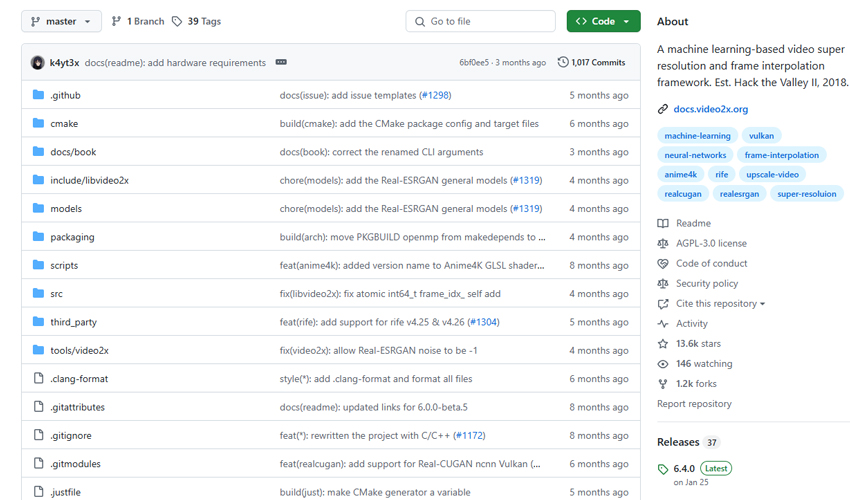Expand the Cite this repository menu
Screen dimensions: 850x500
pyautogui.click(x=720, y=304)
